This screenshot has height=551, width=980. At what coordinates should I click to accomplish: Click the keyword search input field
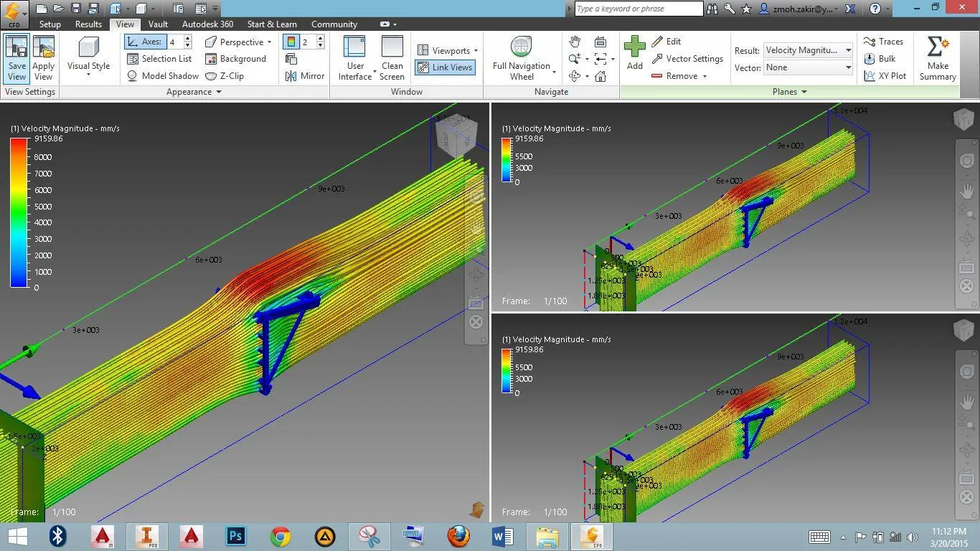tap(639, 9)
